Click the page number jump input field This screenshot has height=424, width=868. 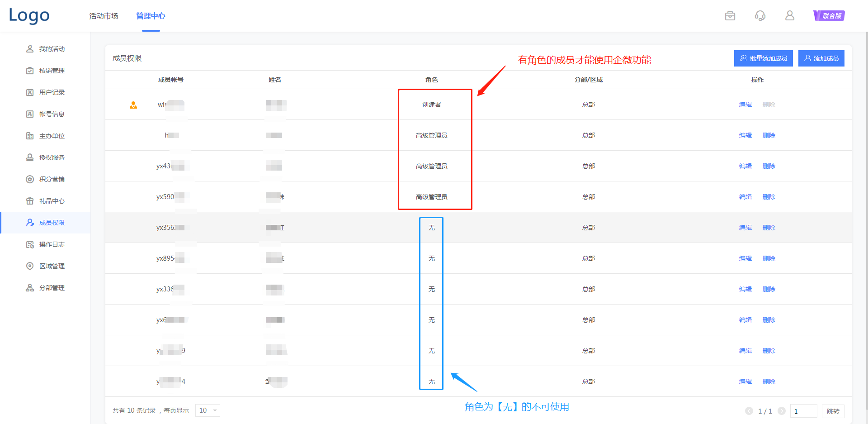pos(803,411)
